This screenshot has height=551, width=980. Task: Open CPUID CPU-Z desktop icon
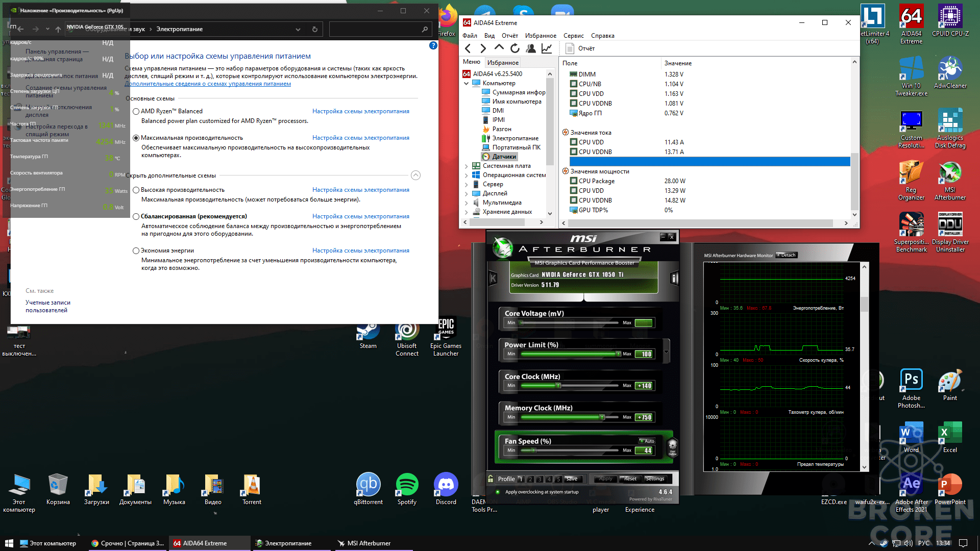point(950,21)
